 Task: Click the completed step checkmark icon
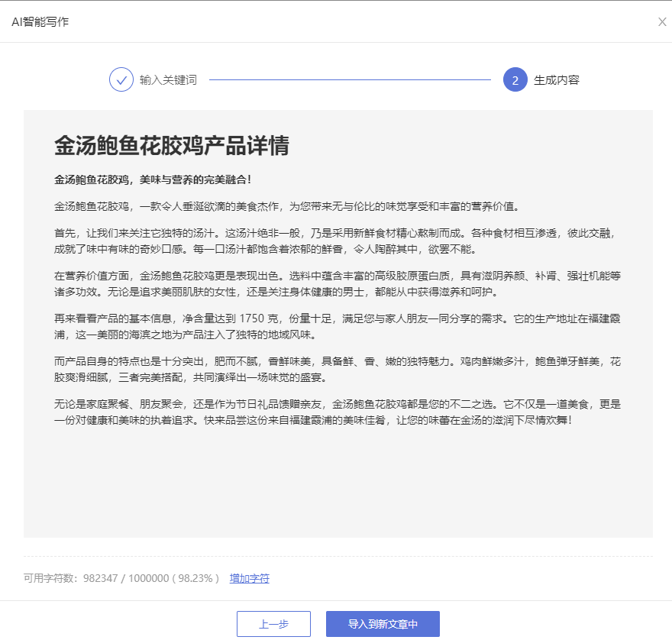click(x=121, y=79)
